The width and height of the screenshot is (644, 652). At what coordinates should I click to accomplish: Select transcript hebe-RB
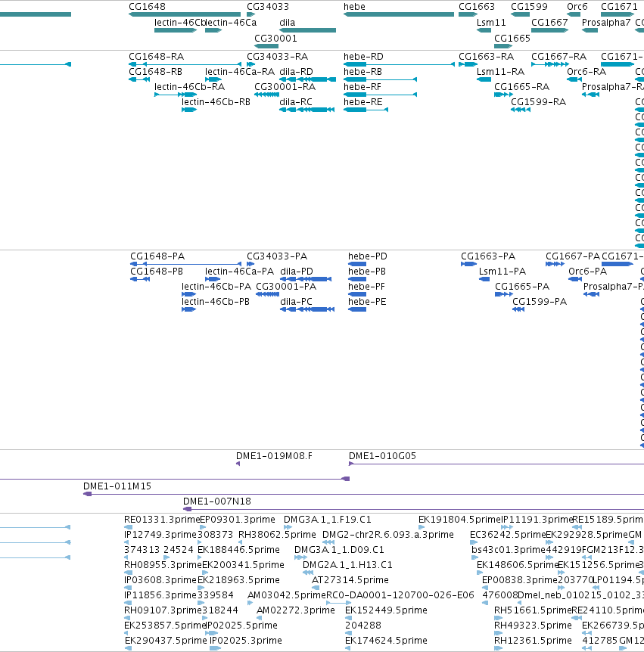[x=362, y=72]
